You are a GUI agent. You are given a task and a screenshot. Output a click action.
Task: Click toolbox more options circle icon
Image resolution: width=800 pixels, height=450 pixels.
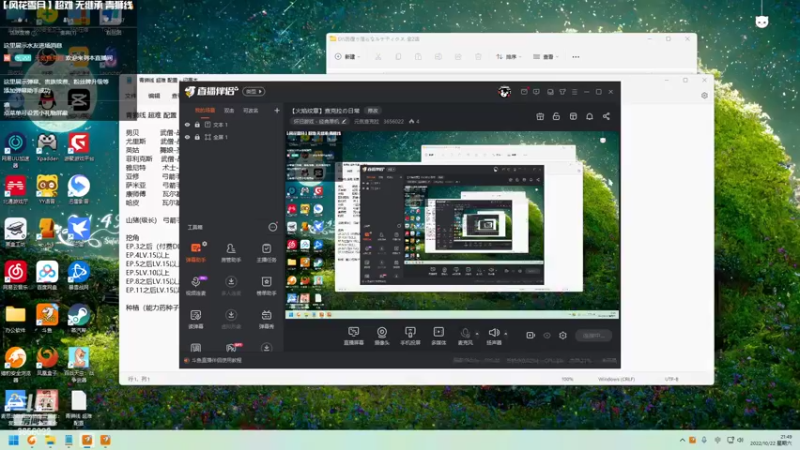(273, 227)
